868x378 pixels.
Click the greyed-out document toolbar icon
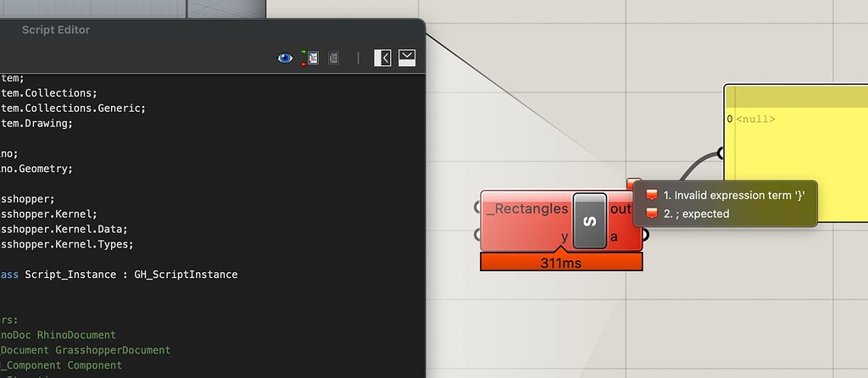click(333, 58)
